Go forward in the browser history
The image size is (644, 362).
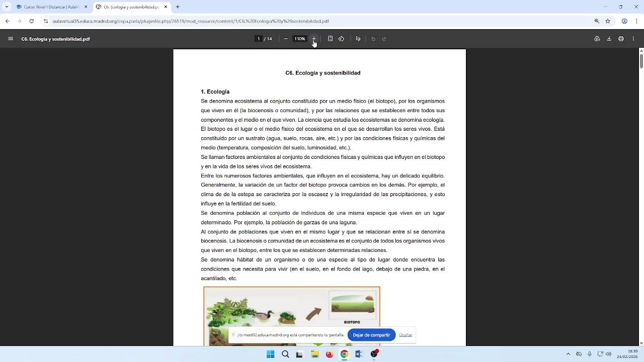pyautogui.click(x=19, y=21)
